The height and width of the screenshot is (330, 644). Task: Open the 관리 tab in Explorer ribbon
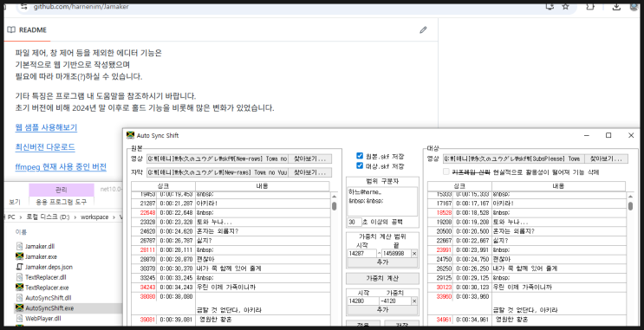62,190
